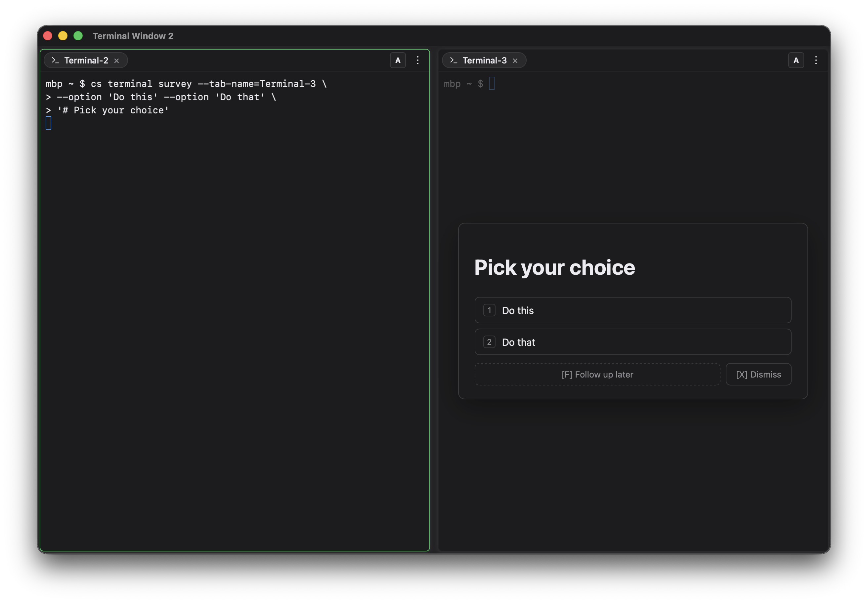Minimize the window with the yellow button
868x603 pixels.
point(63,36)
